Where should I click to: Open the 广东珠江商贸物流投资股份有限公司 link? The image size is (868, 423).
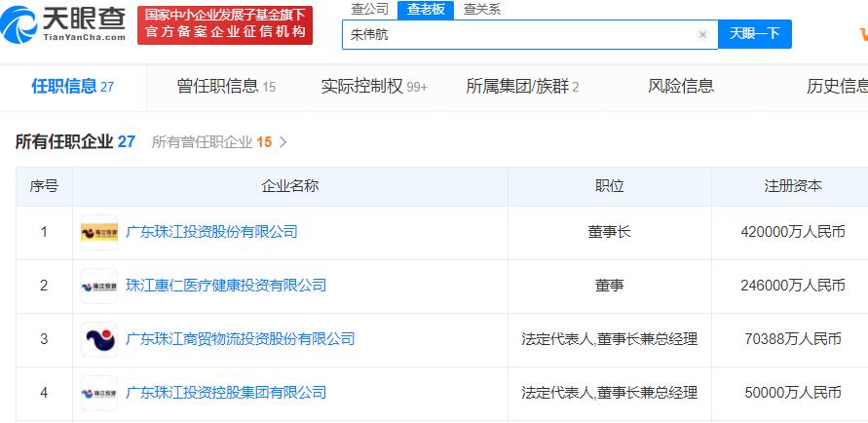pyautogui.click(x=241, y=339)
